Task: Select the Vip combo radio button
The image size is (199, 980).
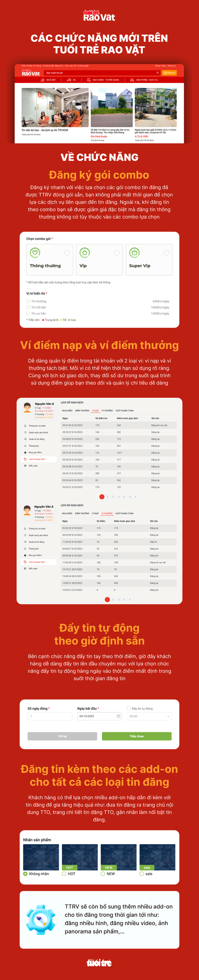Action: tap(116, 252)
